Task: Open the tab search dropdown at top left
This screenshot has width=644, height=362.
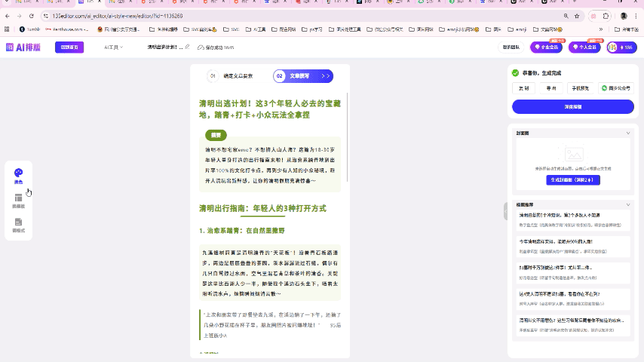Action: (x=7, y=2)
